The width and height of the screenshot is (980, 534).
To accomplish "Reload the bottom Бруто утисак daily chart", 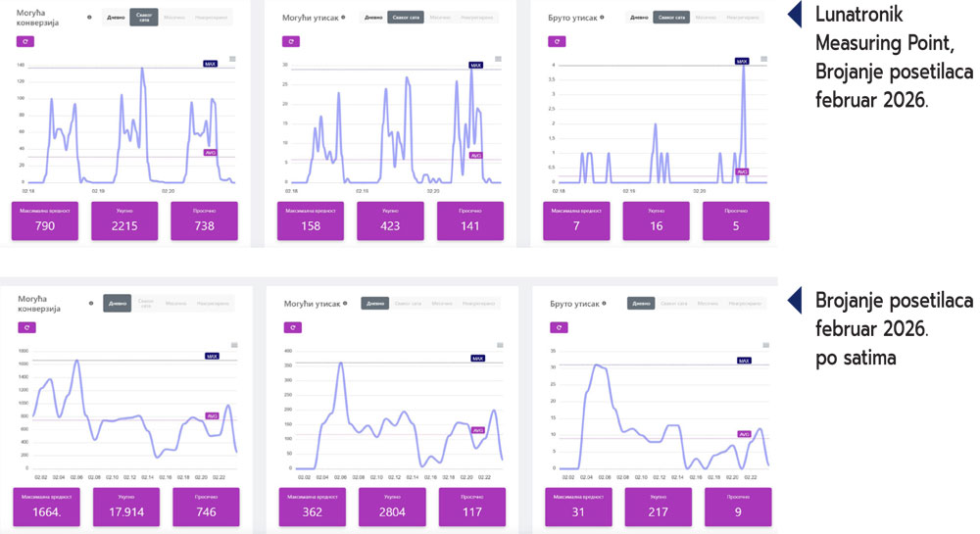I will point(557,327).
